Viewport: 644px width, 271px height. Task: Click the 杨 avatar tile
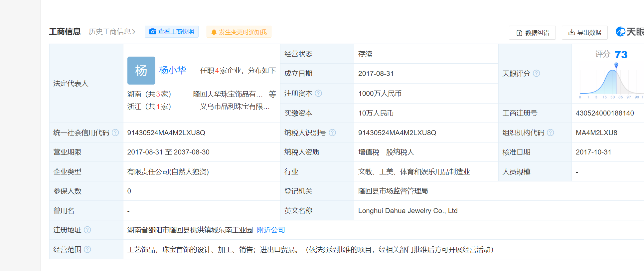141,71
